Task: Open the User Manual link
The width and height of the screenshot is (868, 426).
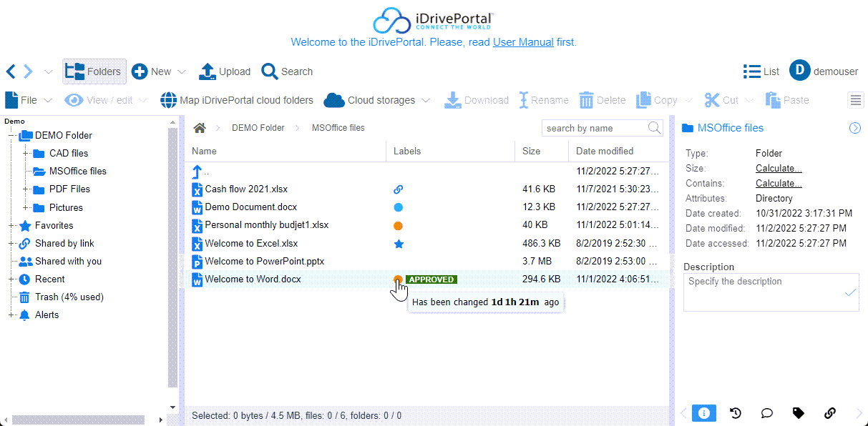Action: (523, 42)
